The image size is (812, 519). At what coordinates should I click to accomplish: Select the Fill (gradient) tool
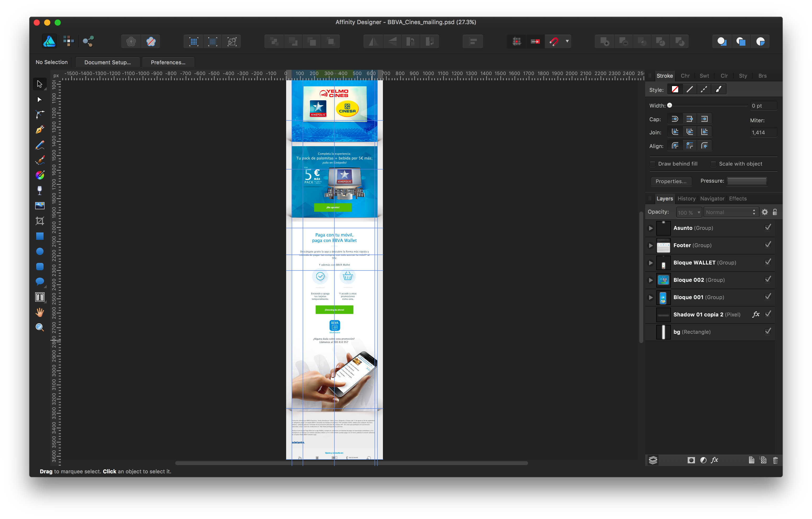pos(39,175)
